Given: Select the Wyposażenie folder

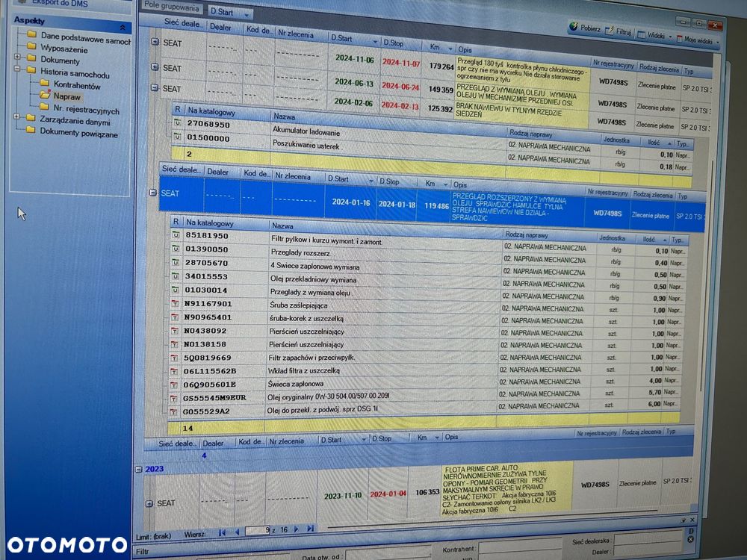Looking at the screenshot, I should click(58, 49).
